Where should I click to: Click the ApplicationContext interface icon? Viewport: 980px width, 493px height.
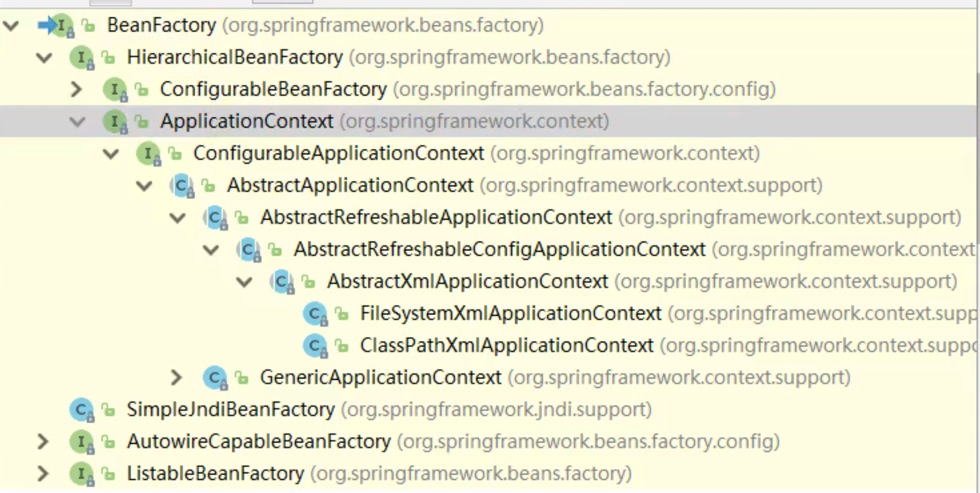tap(115, 122)
